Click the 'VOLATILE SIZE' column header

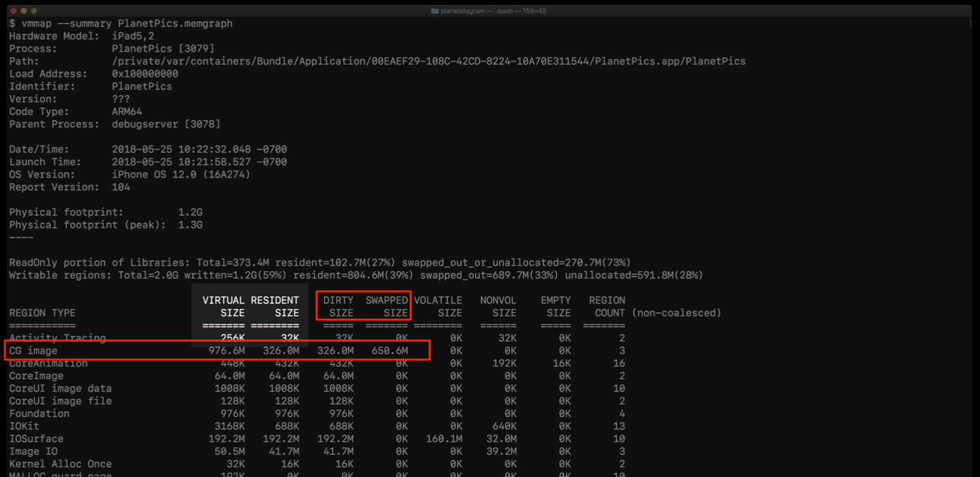point(438,307)
